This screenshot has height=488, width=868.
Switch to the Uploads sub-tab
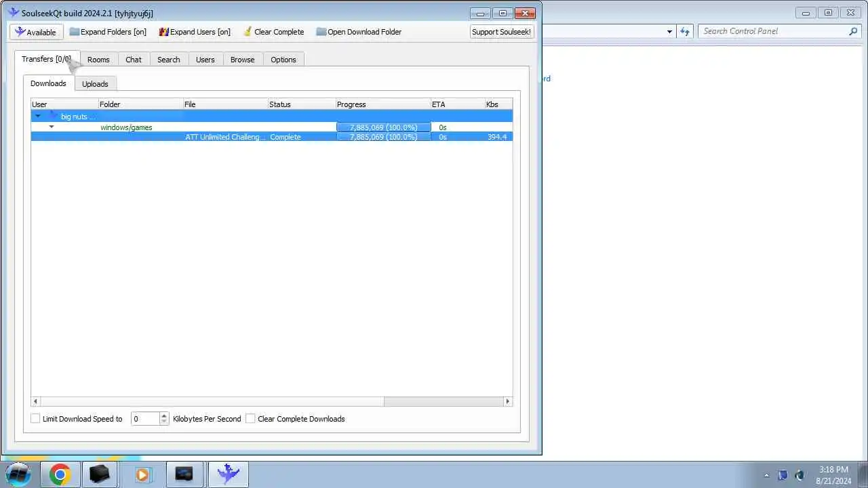coord(95,84)
